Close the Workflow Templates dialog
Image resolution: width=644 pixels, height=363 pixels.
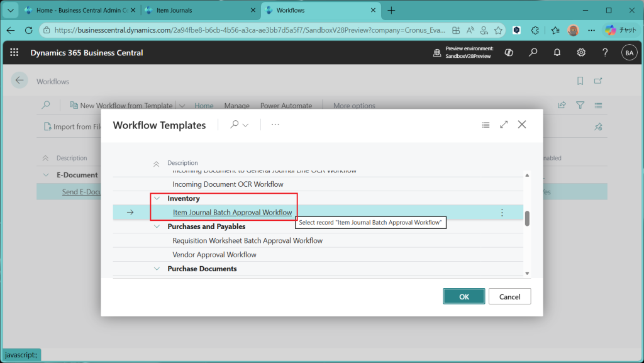coord(522,125)
